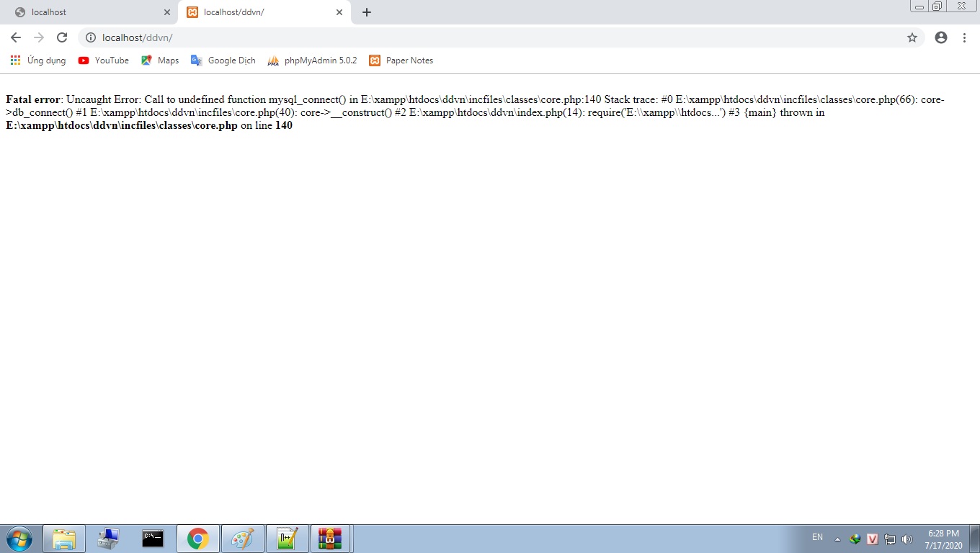Select the localhost/ddvn/ tab
This screenshot has width=980, height=553.
[259, 12]
